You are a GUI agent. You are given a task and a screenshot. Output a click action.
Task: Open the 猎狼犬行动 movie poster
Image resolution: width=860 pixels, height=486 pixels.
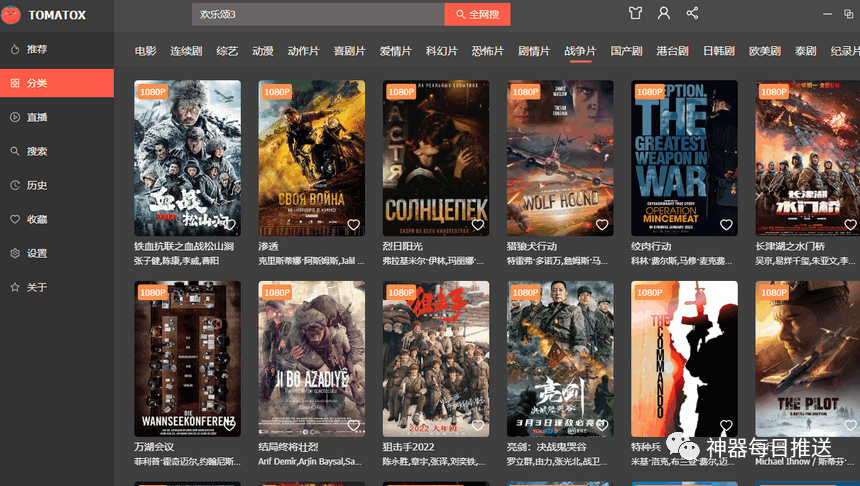[x=560, y=158]
